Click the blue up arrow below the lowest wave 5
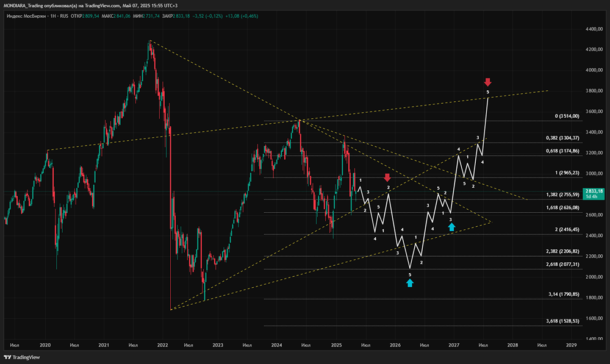610x364 pixels. [x=410, y=283]
